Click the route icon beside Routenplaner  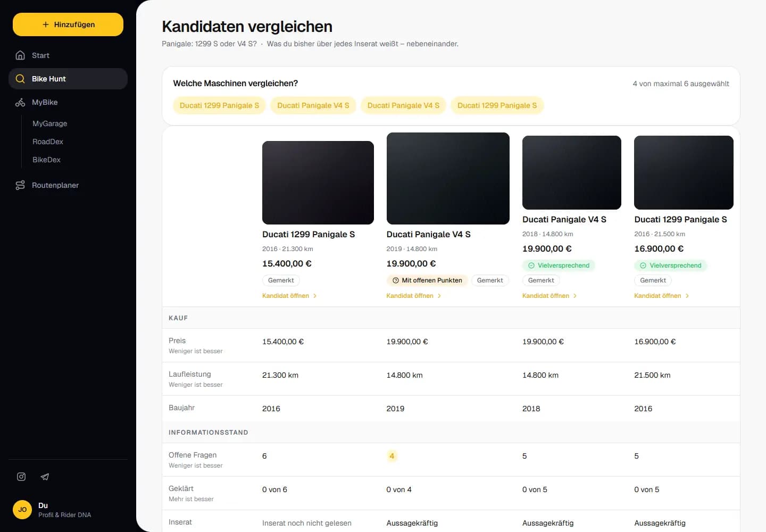[x=20, y=185]
